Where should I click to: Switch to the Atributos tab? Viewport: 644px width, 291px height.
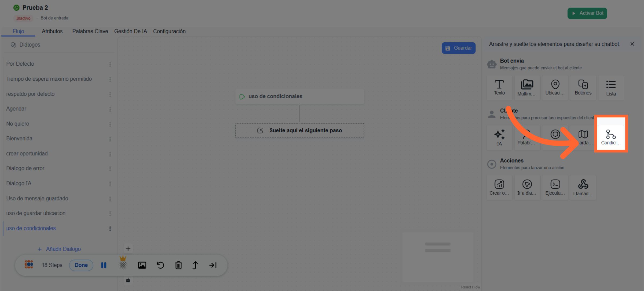point(52,31)
